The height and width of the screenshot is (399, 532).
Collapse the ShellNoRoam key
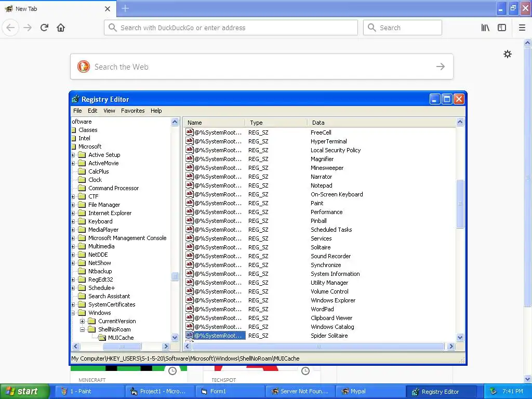point(82,329)
